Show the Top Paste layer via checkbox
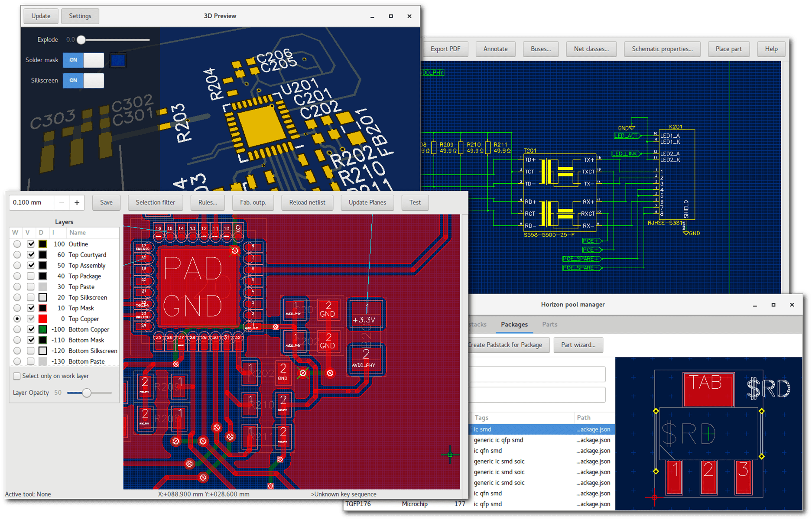 click(31, 287)
